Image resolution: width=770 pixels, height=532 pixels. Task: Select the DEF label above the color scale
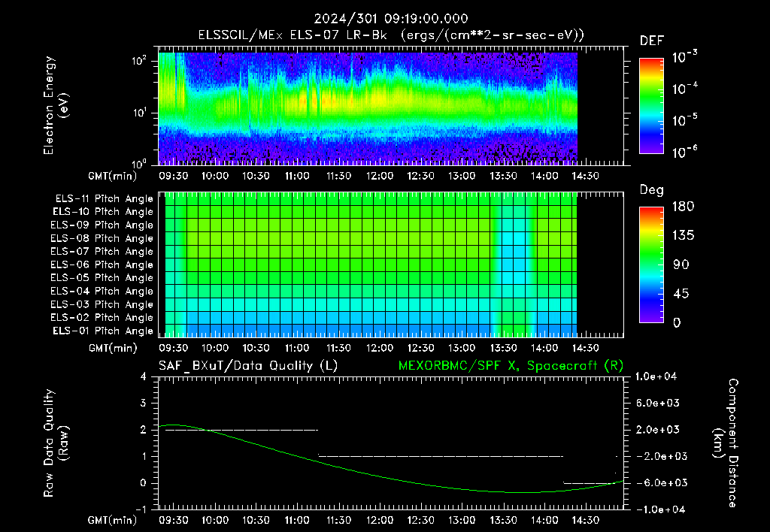tap(652, 41)
